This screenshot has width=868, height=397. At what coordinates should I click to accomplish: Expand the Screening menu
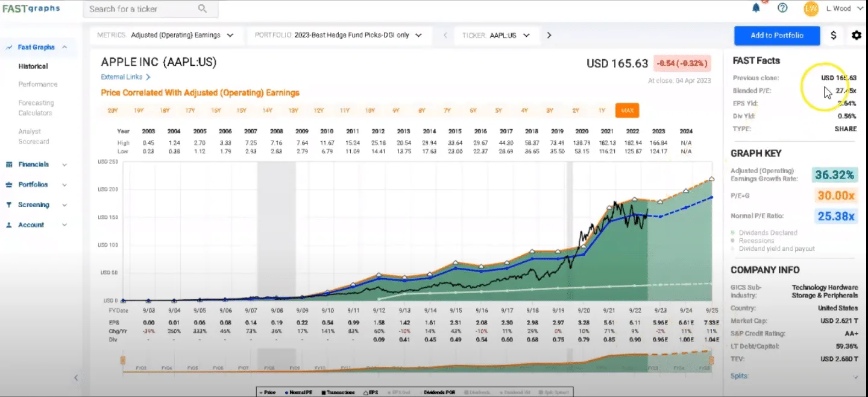point(64,205)
